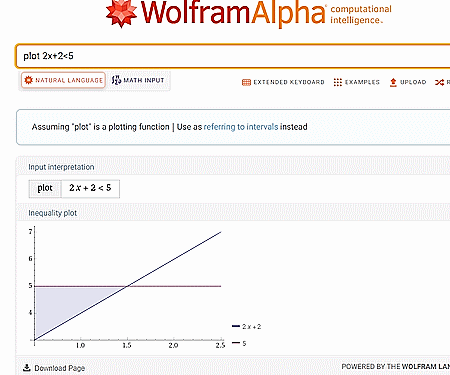450x375 pixels.
Task: Click the 'Inequality plot' heading
Action: click(x=53, y=213)
